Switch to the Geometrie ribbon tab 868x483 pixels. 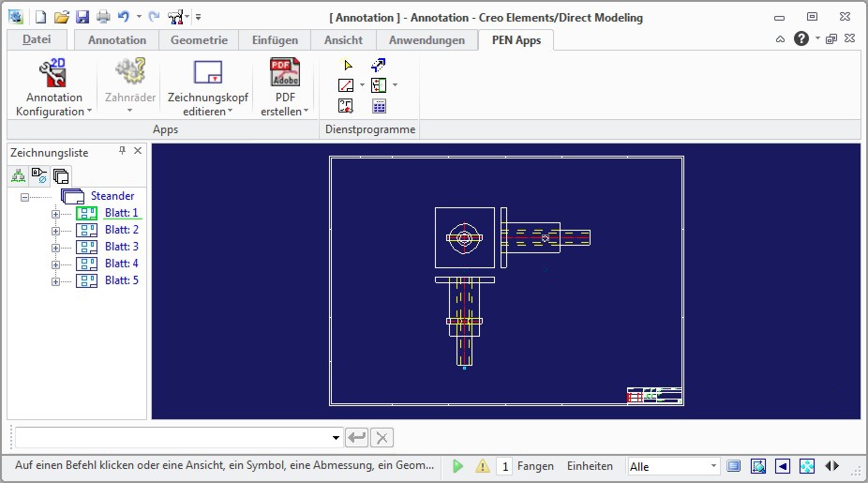coord(200,40)
